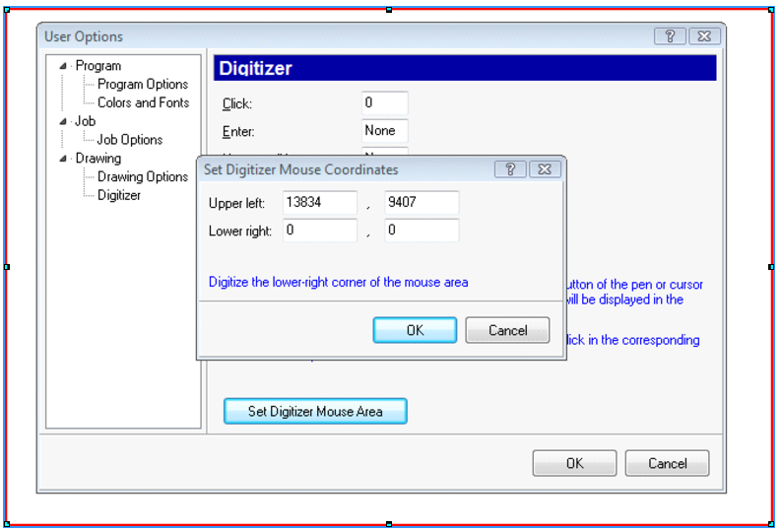This screenshot has width=782, height=532.
Task: Collapse the Program tree node
Action: click(64, 66)
